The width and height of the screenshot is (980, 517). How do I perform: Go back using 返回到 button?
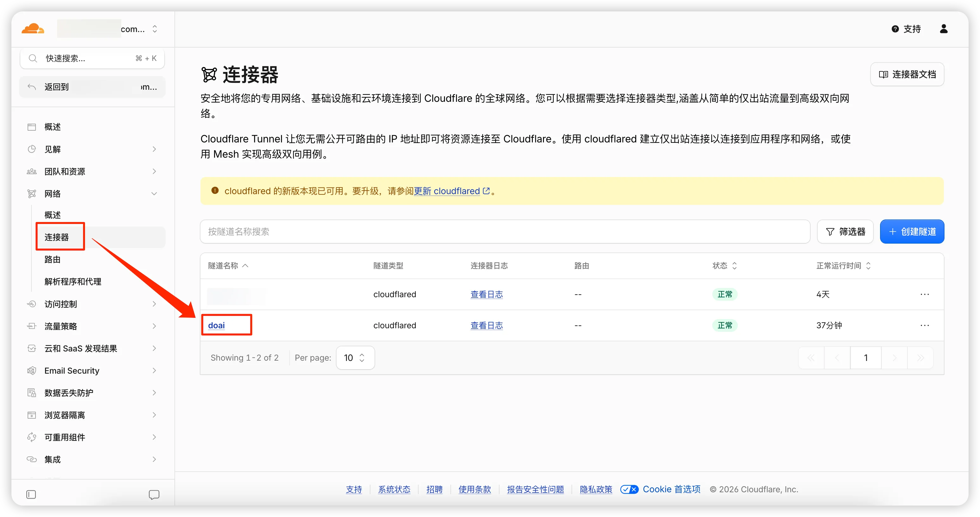click(92, 87)
